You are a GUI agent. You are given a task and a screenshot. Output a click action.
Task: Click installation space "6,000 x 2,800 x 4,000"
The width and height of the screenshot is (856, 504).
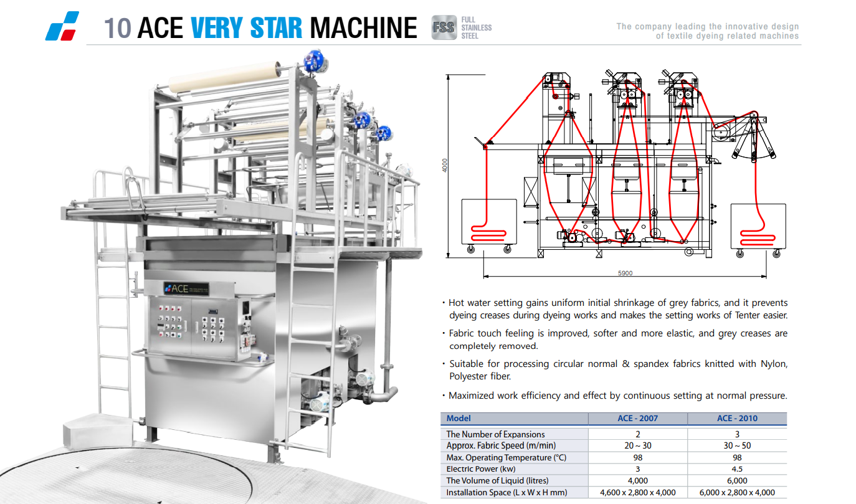click(737, 493)
